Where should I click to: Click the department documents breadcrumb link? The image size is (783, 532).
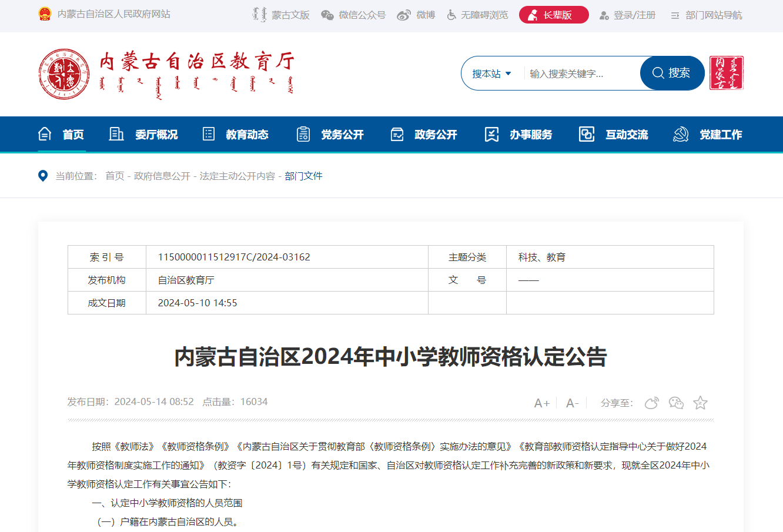click(303, 176)
